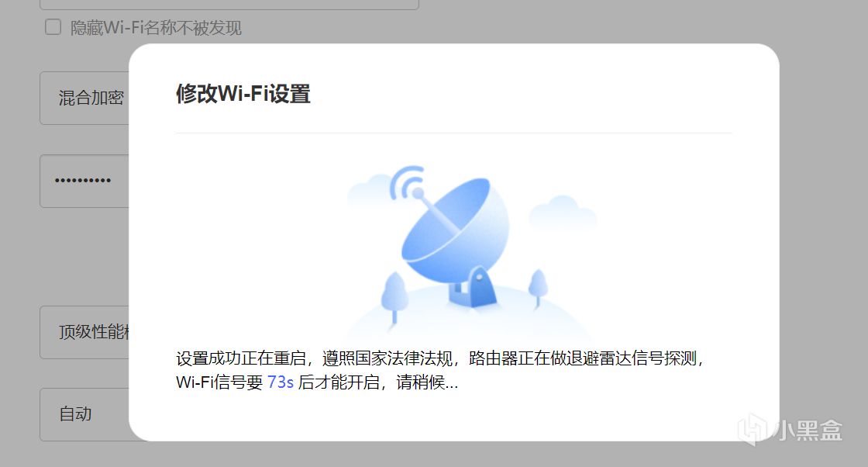
Task: Open the 自动 selection dropdown
Action: [84, 414]
